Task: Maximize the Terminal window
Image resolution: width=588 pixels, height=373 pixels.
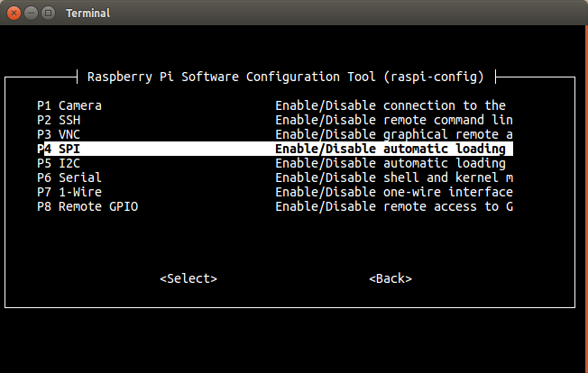Action: click(49, 14)
